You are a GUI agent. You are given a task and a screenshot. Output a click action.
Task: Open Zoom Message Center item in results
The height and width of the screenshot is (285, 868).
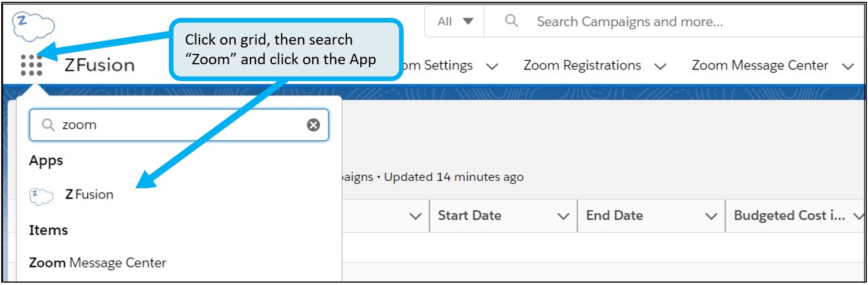(x=98, y=263)
